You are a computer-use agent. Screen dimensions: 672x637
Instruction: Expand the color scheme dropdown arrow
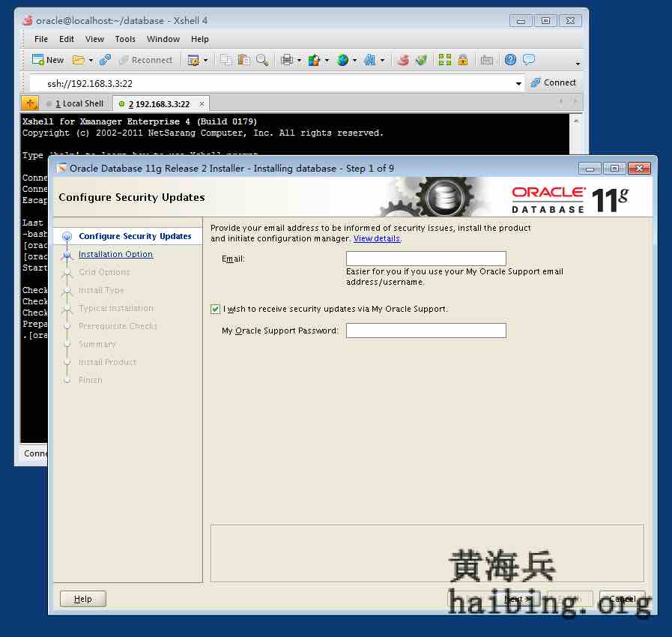point(327,61)
